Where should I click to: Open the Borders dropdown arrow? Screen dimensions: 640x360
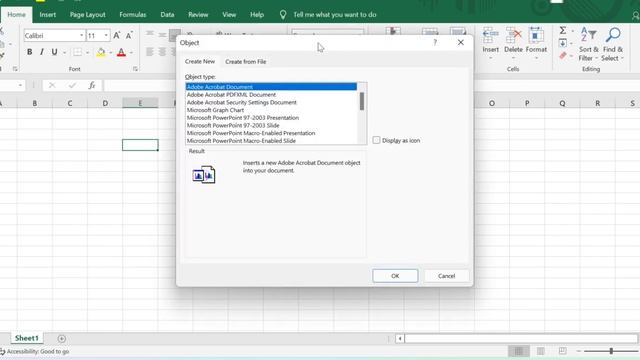pyautogui.click(x=87, y=53)
